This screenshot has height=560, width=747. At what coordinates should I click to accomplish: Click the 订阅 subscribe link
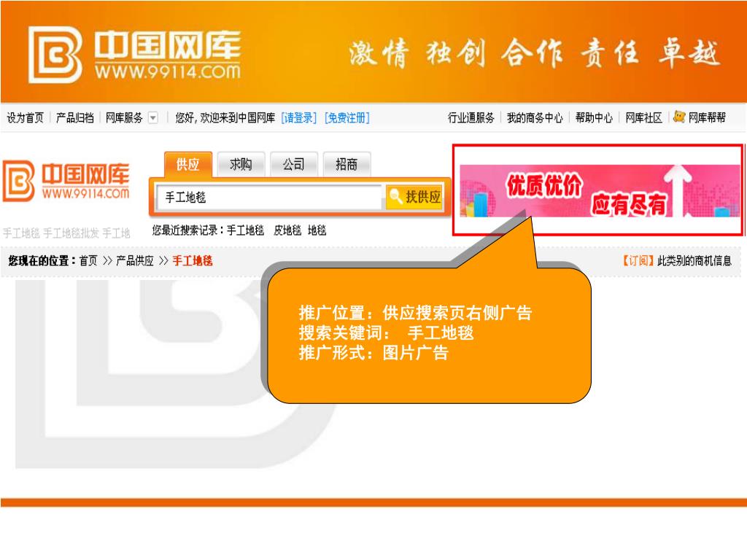click(638, 260)
